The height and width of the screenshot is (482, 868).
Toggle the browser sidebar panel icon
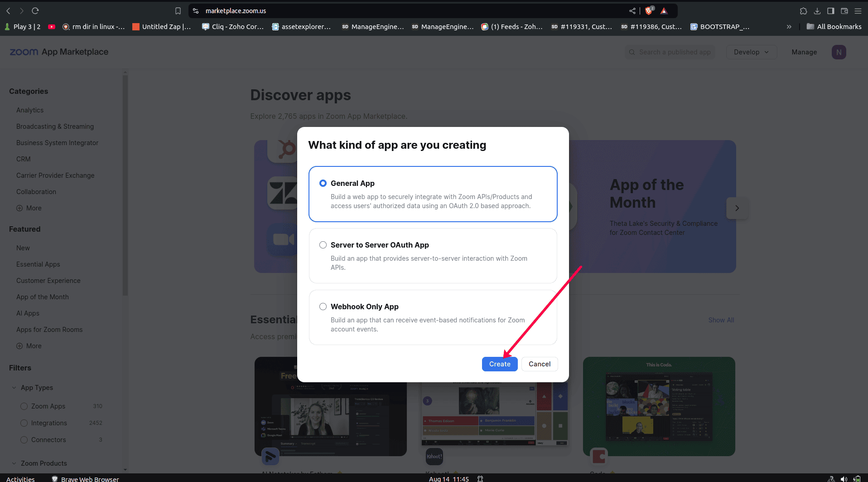click(x=830, y=11)
